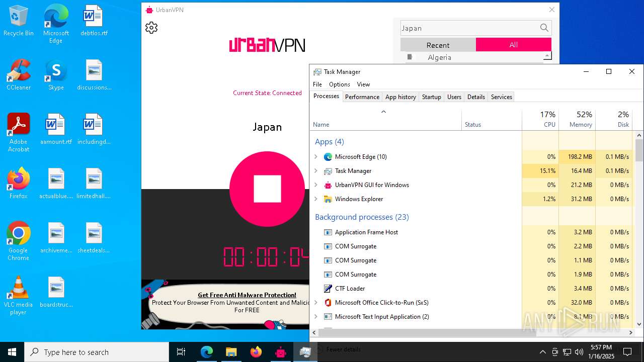Switch to the Users tab
Viewport: 644px width, 362px height.
pos(454,97)
